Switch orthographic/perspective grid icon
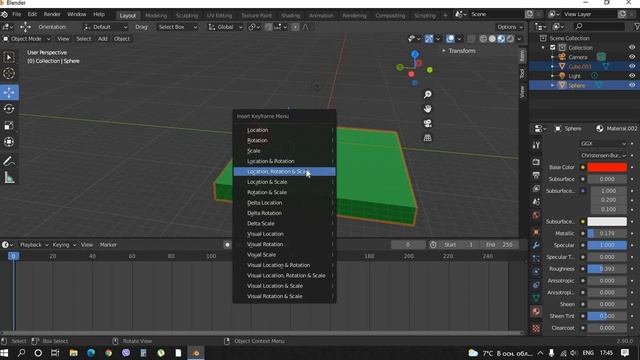The image size is (640, 360). (427, 138)
